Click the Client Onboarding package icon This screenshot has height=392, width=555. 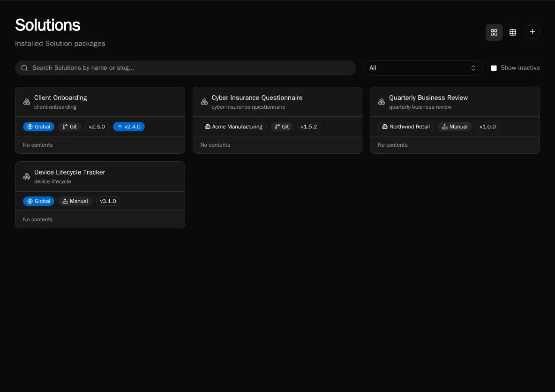(x=27, y=102)
